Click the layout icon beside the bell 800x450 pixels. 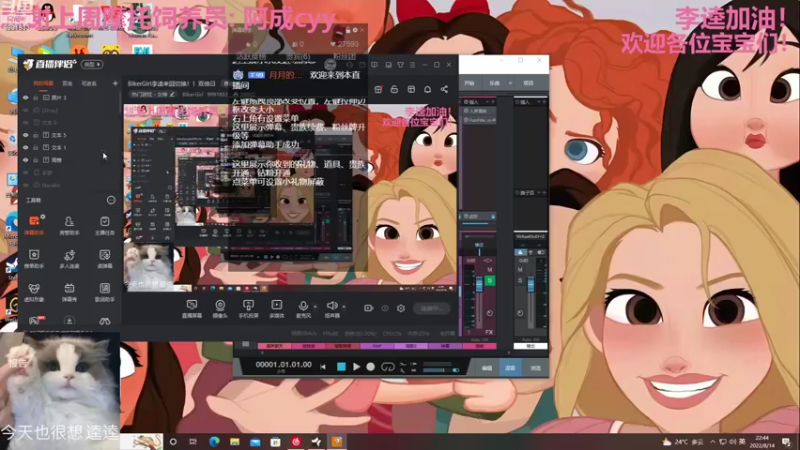click(411, 89)
